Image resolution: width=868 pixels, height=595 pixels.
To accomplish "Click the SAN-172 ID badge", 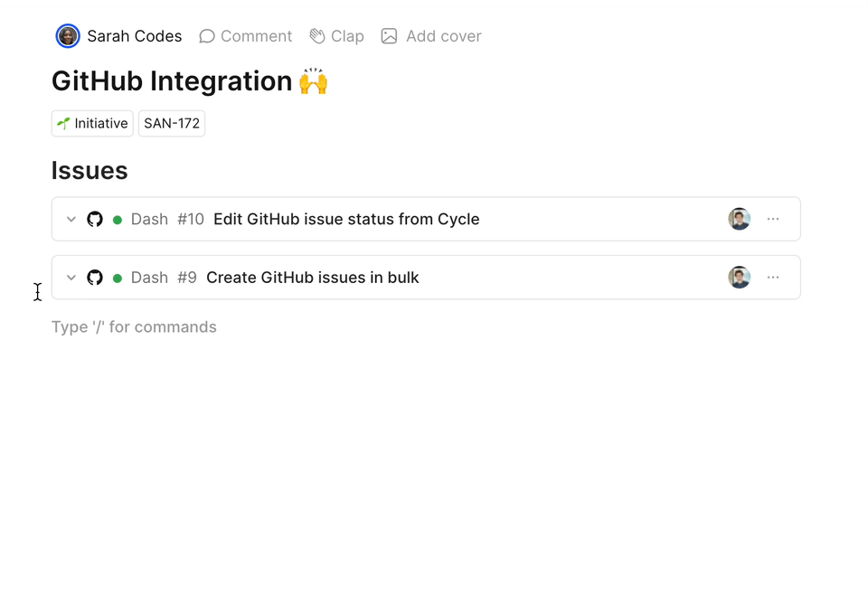I will 172,124.
